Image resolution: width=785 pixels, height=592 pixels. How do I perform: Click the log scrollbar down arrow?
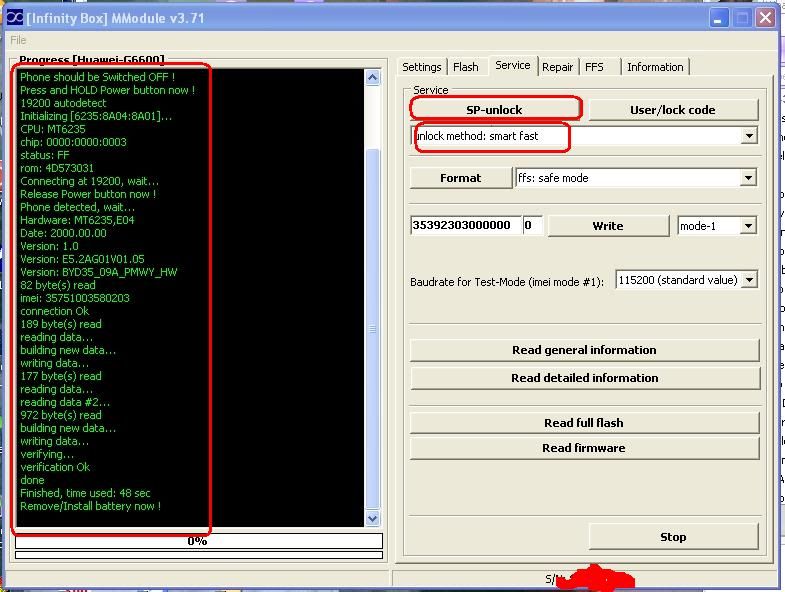coord(373,518)
